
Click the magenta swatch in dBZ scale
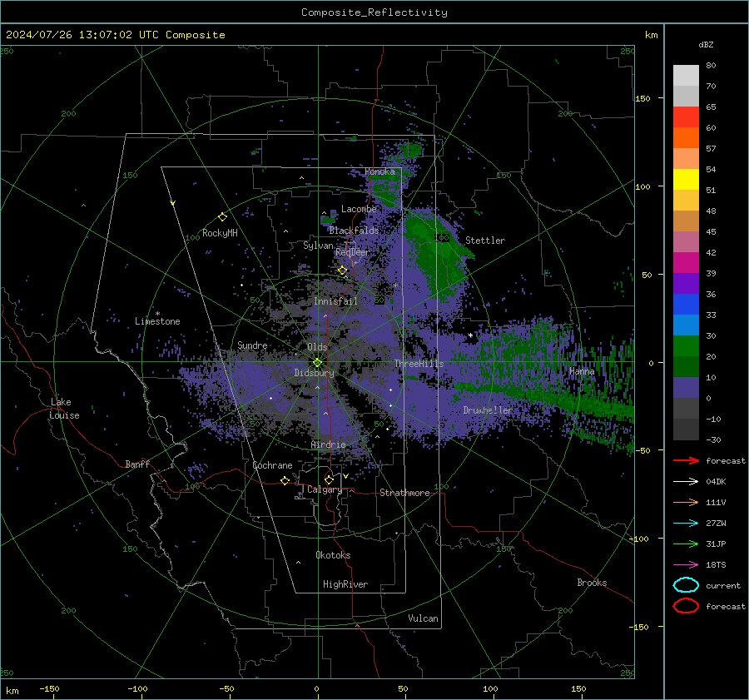pyautogui.click(x=686, y=263)
